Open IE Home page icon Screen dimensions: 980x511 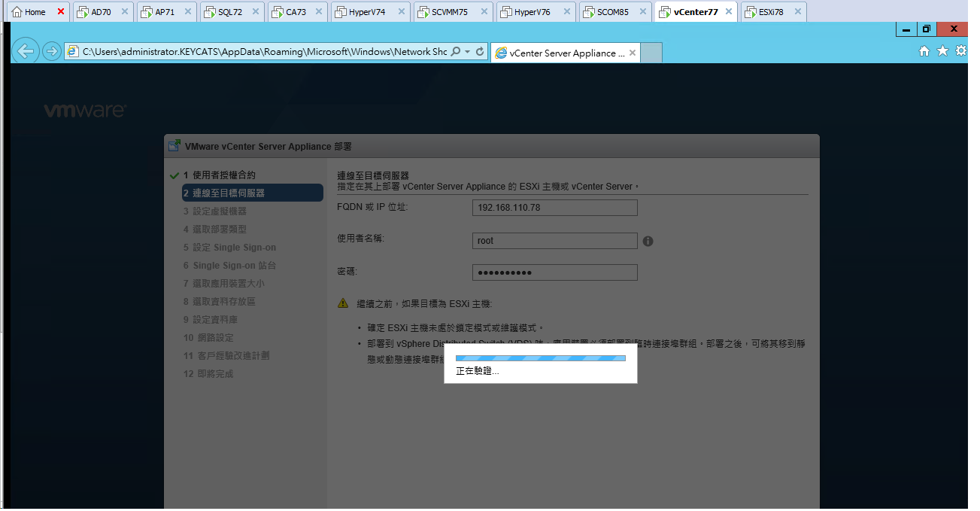point(924,51)
